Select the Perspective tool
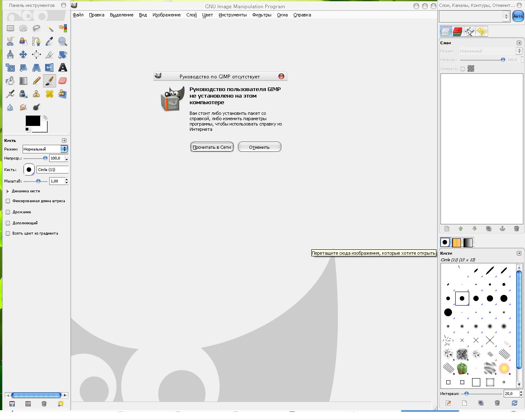Screen dimensions: 525x420 tap(37, 68)
